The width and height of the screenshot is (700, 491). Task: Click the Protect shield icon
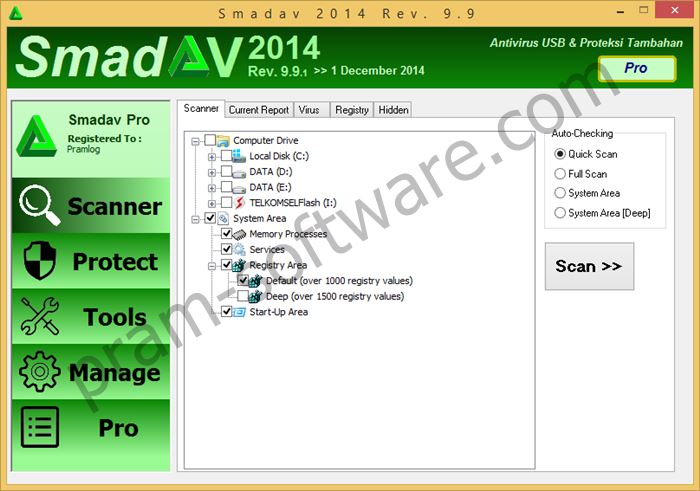40,261
